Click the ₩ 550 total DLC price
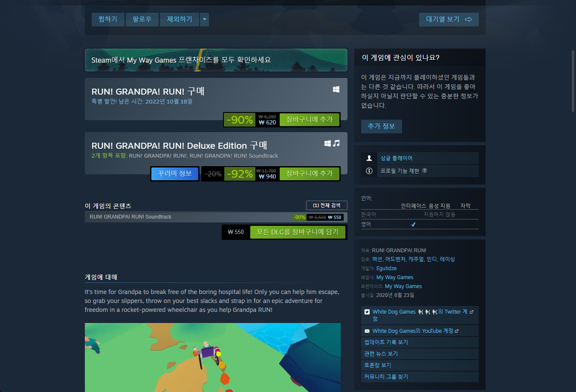This screenshot has height=392, width=576. point(236,232)
